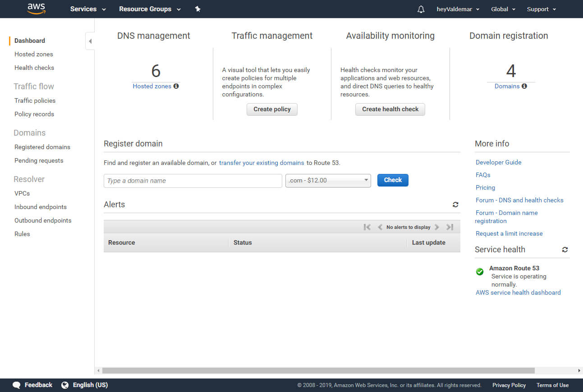The height and width of the screenshot is (392, 583).
Task: Open the Domains count link
Action: [x=507, y=86]
